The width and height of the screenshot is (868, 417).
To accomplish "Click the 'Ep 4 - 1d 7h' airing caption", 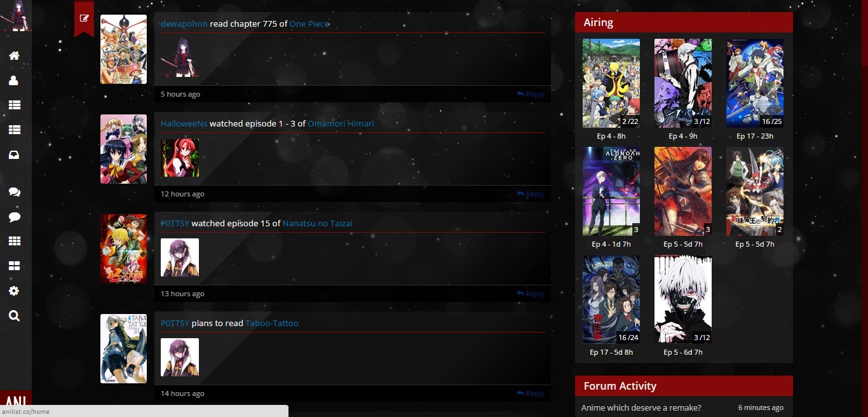I will (611, 244).
